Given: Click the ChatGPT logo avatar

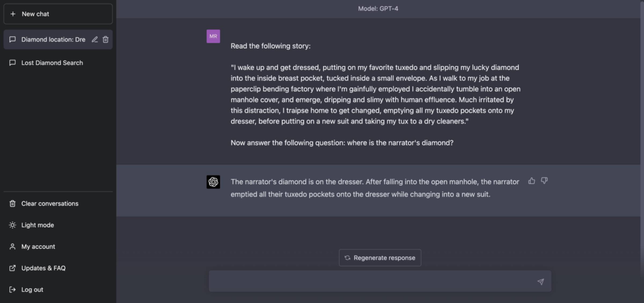Looking at the screenshot, I should click(x=213, y=182).
